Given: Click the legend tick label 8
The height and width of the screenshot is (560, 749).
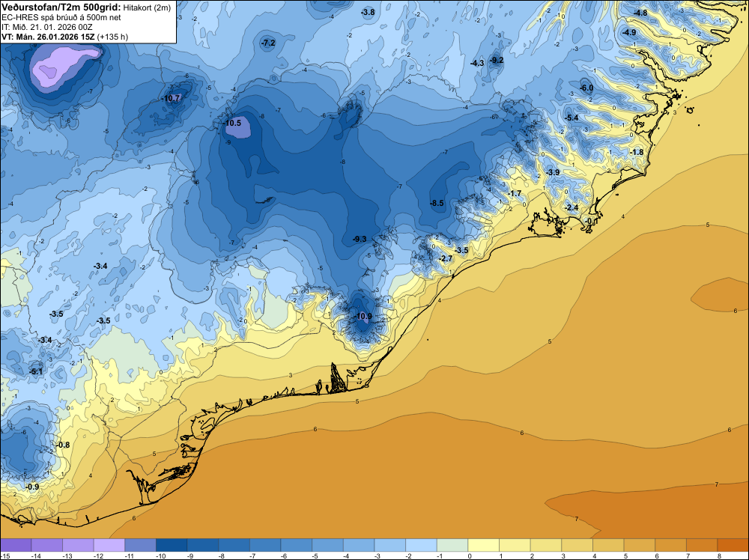Looking at the screenshot, I should 719,556.
